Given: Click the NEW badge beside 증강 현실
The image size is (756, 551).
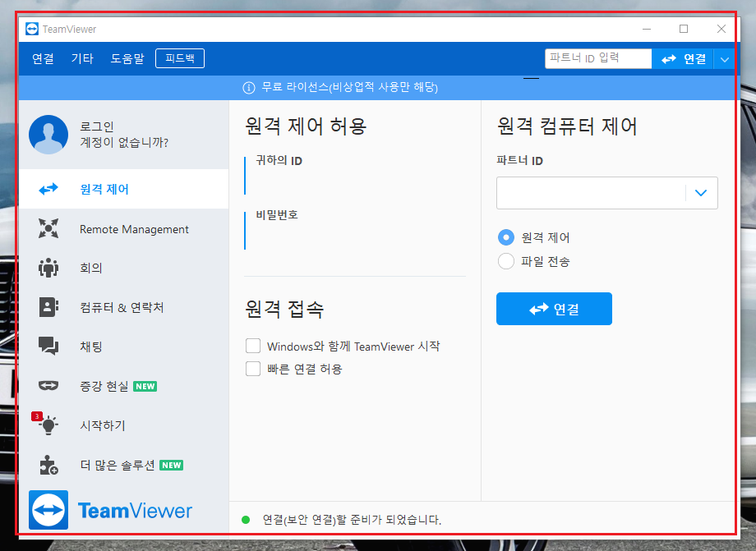Looking at the screenshot, I should [x=145, y=386].
